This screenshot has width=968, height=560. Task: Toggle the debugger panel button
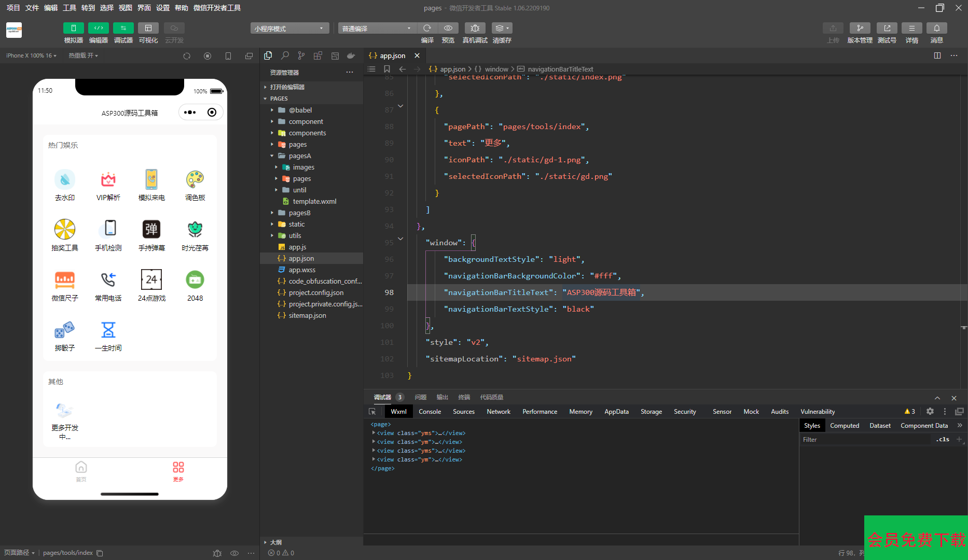click(x=123, y=28)
